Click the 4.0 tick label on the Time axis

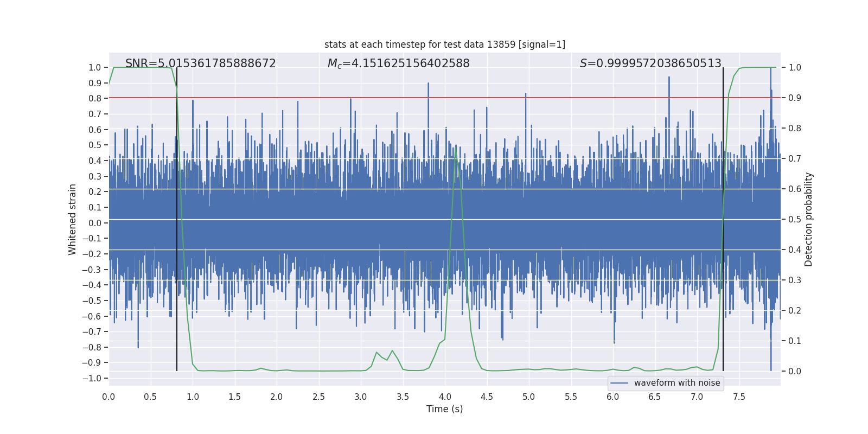445,397
